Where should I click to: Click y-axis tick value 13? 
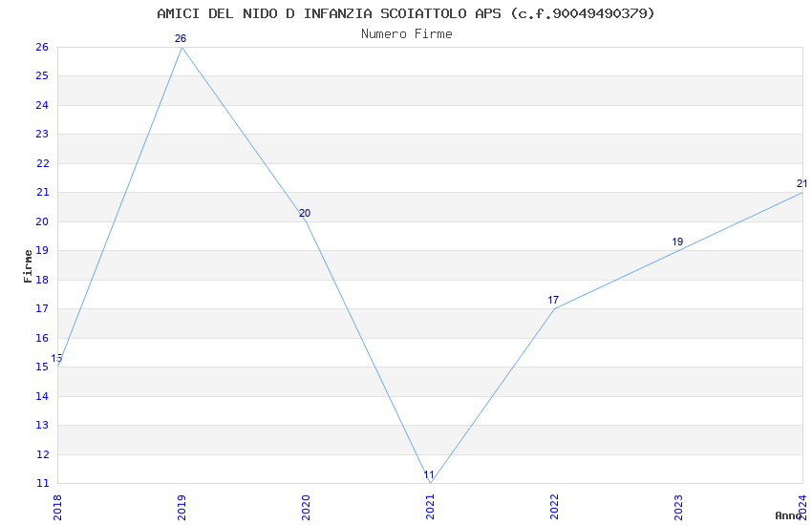[42, 425]
